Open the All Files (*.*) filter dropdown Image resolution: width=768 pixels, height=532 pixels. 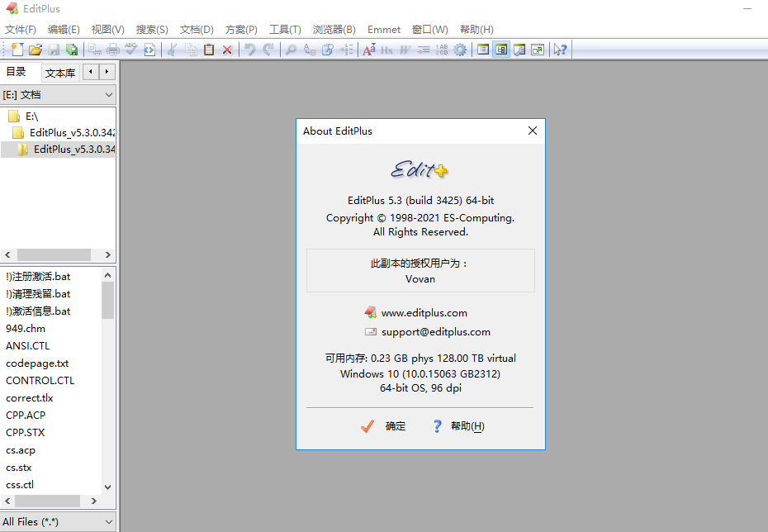[58, 521]
